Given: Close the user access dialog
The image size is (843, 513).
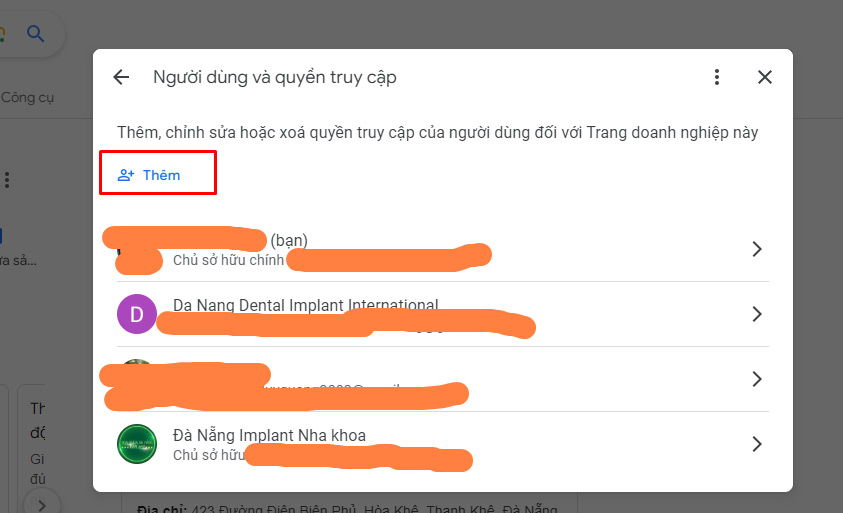Looking at the screenshot, I should pos(765,77).
